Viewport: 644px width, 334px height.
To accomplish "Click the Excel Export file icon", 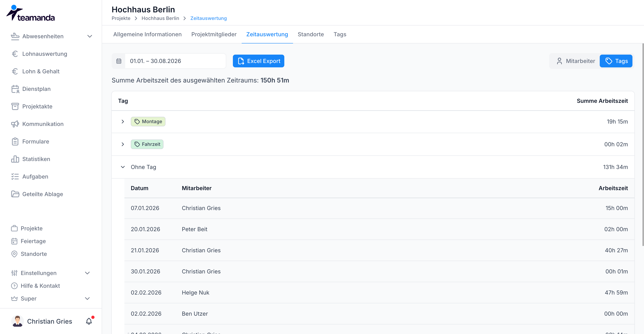I will click(241, 61).
